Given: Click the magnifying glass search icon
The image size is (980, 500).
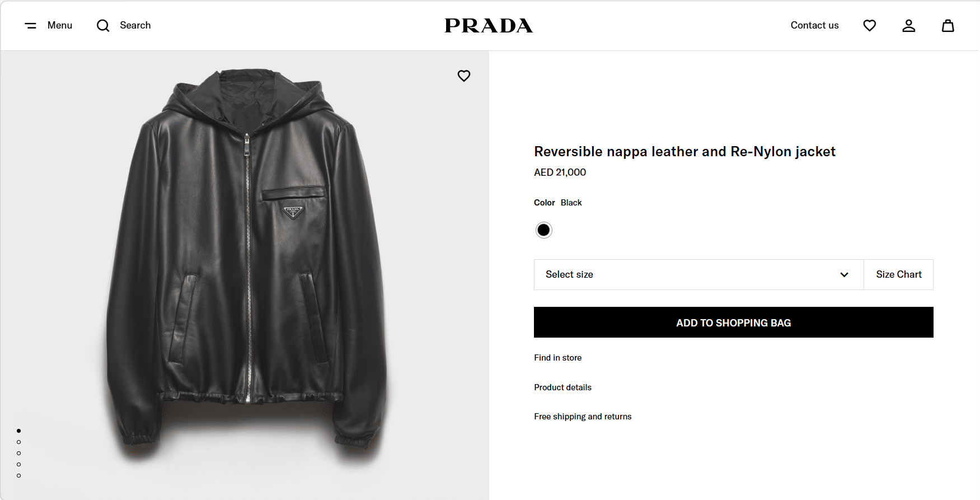Looking at the screenshot, I should click(103, 26).
